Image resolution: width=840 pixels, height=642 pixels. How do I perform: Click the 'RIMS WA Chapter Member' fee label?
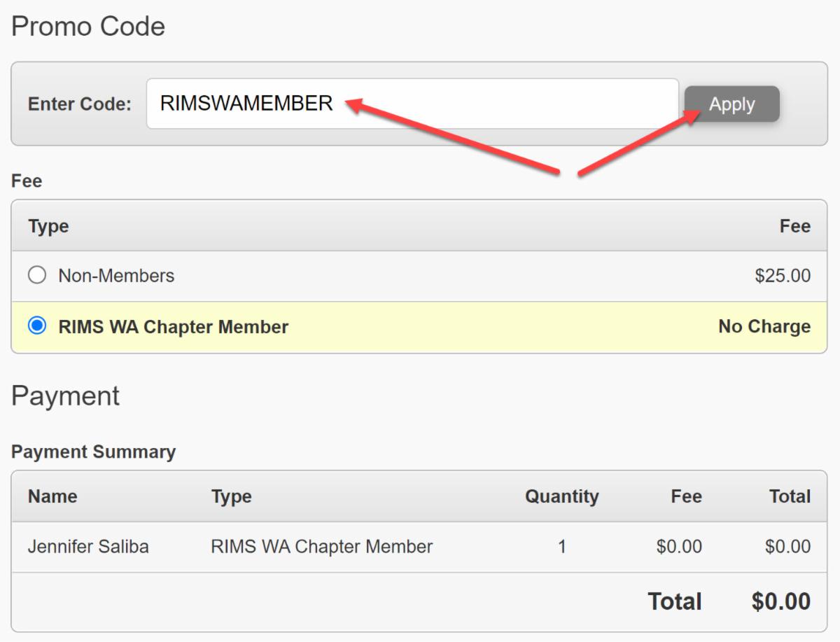pos(174,327)
